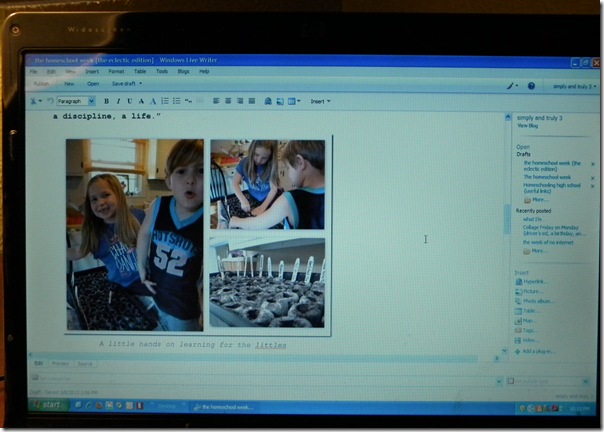Click Photo album in the Insert sidebar
The width and height of the screenshot is (604, 432).
[x=535, y=301]
